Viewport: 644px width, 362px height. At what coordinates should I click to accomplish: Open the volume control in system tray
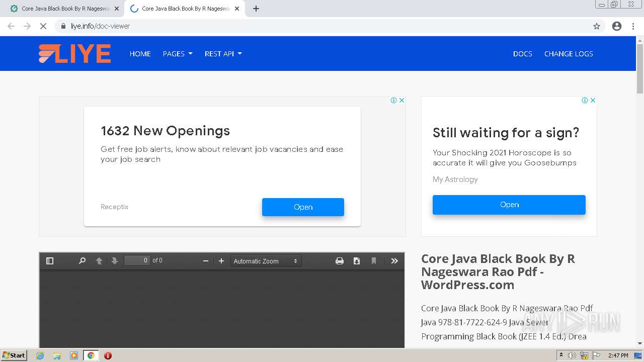(x=572, y=355)
